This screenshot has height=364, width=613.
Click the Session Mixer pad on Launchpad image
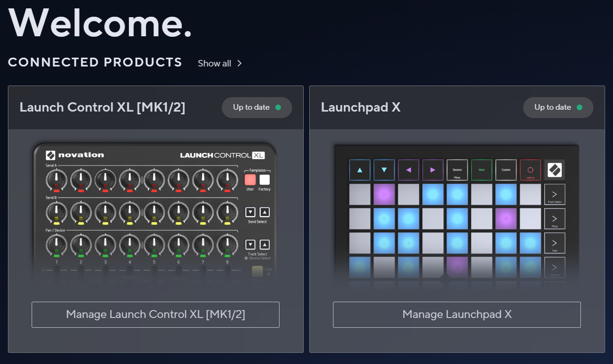(x=457, y=170)
